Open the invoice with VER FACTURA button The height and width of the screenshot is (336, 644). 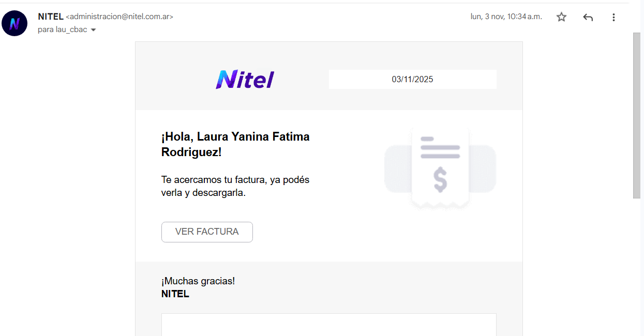click(x=207, y=232)
